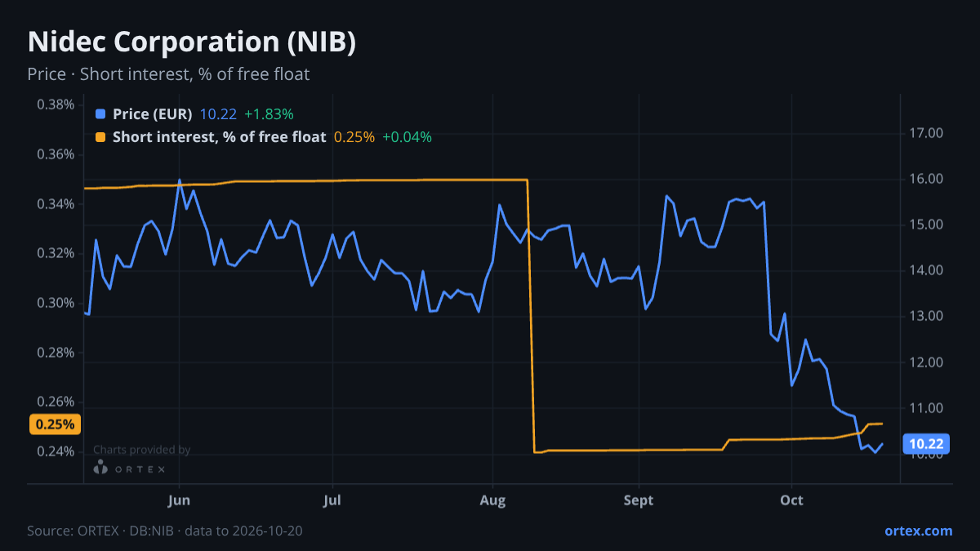
Task: Click the Sept label on the time axis
Action: (639, 500)
